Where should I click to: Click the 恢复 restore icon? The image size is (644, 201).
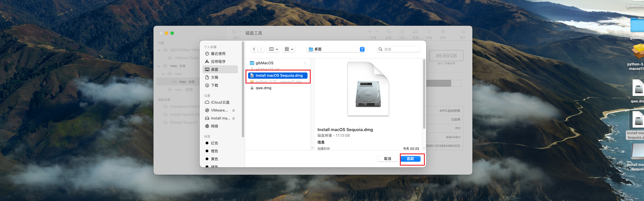pyautogui.click(x=429, y=32)
